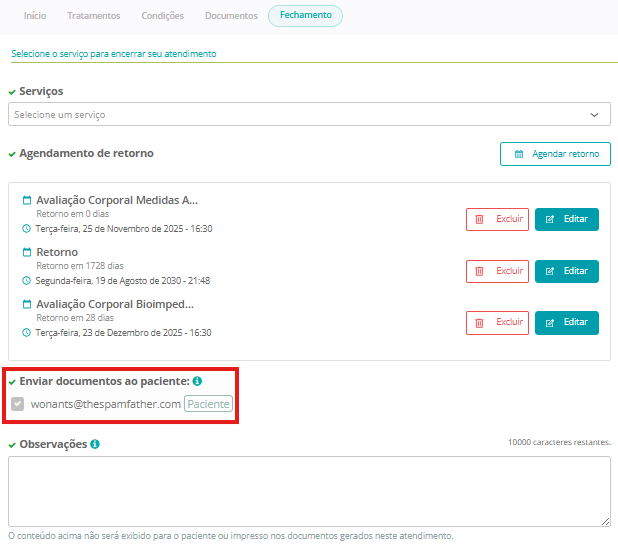Image resolution: width=618 pixels, height=552 pixels.
Task: Open the Selecione um serviço dropdown
Action: [x=300, y=114]
